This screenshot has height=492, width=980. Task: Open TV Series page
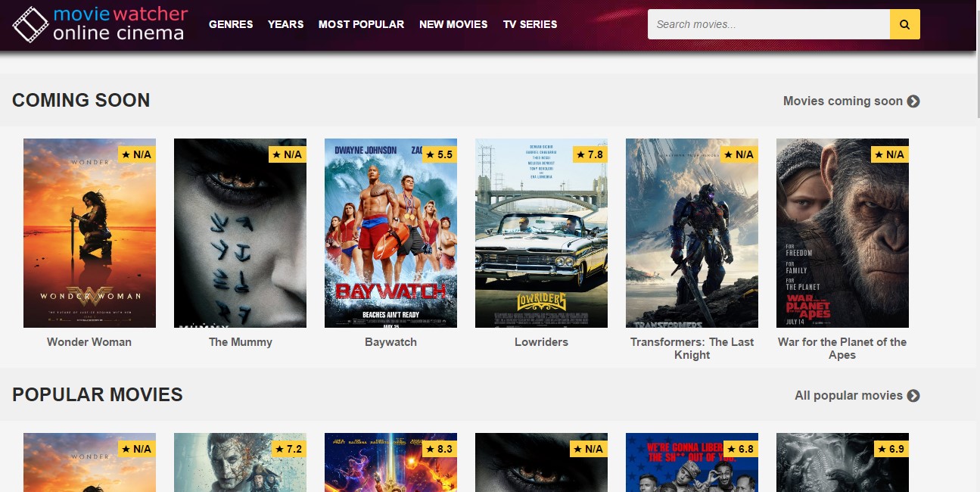click(530, 24)
